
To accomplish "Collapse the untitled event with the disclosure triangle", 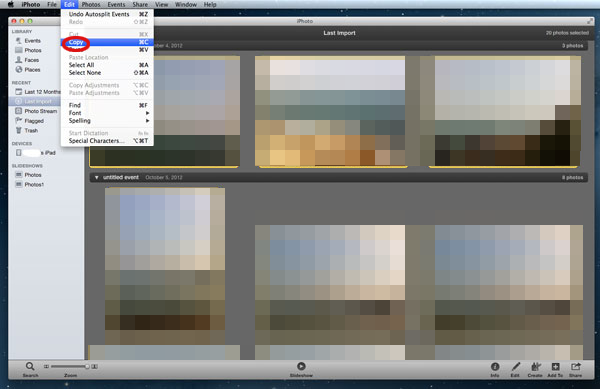I will (x=96, y=177).
